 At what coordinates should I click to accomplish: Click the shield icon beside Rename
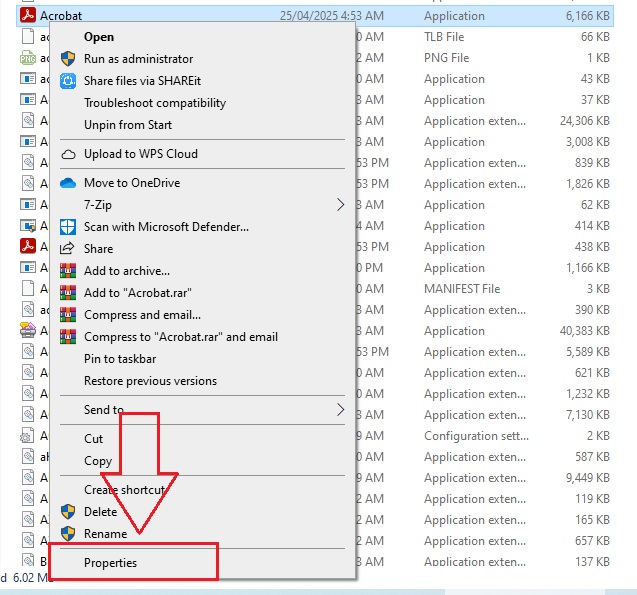click(x=68, y=534)
